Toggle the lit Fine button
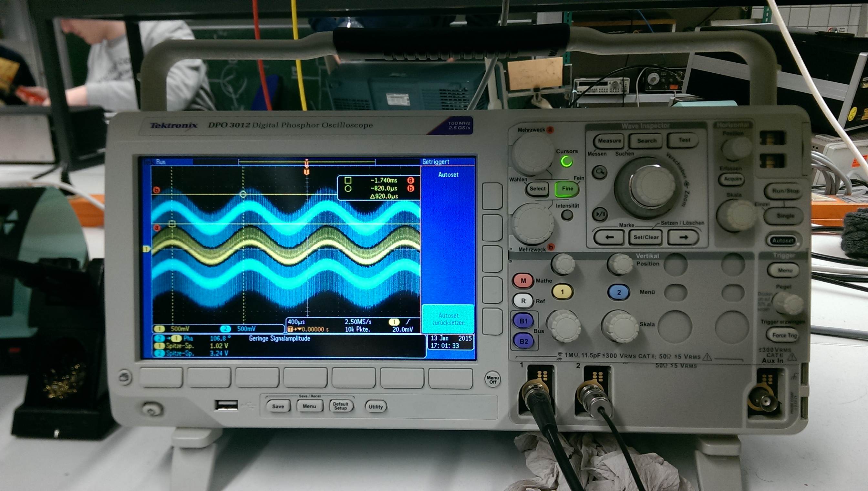868x491 pixels. (567, 189)
